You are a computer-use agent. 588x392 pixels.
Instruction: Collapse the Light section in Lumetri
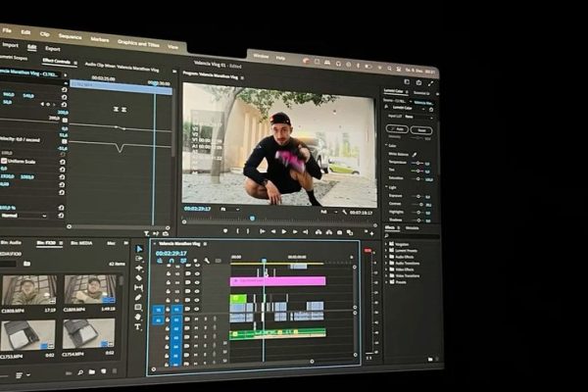[x=387, y=187]
